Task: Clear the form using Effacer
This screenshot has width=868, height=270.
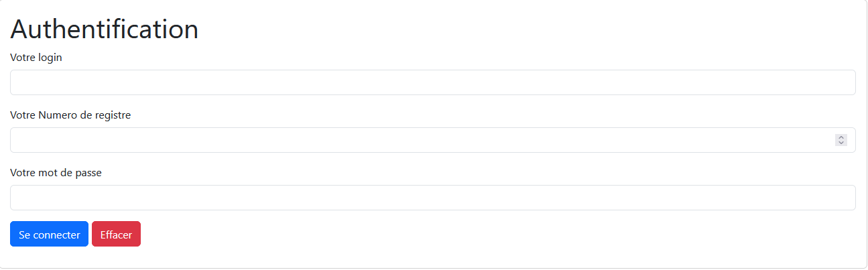Action: [x=116, y=234]
